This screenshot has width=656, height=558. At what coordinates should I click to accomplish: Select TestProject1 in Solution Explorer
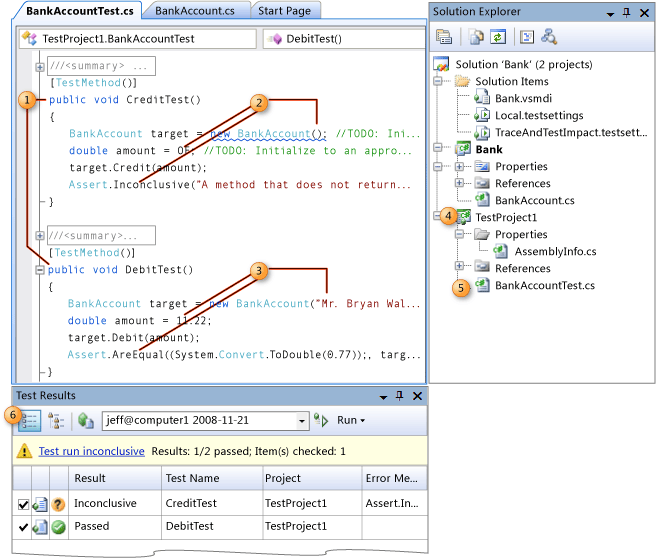(506, 218)
